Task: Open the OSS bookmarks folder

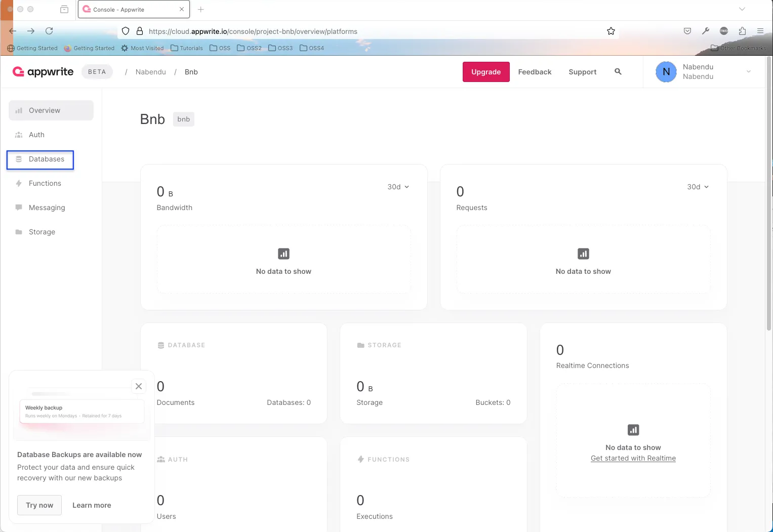Action: pos(220,48)
